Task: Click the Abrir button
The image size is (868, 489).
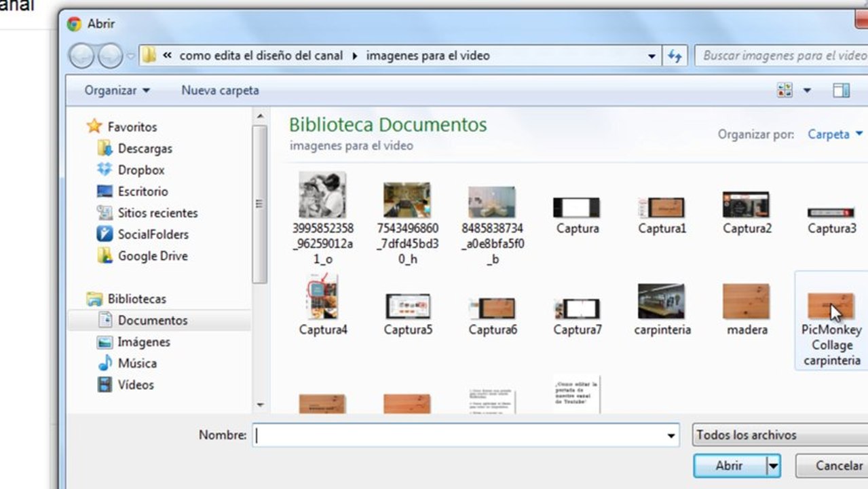Action: pos(730,466)
